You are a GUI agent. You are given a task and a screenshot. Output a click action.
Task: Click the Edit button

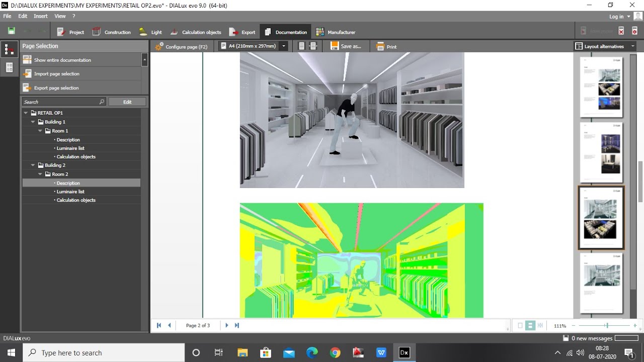coord(127,102)
